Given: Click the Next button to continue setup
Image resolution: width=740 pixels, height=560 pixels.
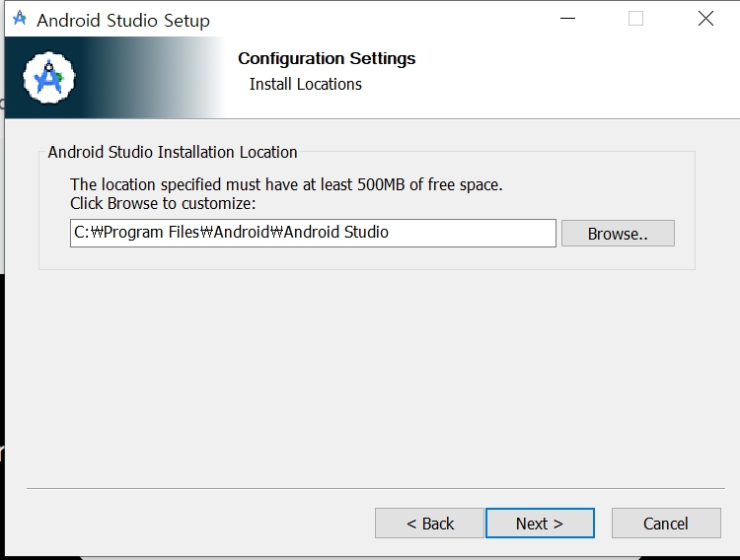Looking at the screenshot, I should tap(540, 524).
